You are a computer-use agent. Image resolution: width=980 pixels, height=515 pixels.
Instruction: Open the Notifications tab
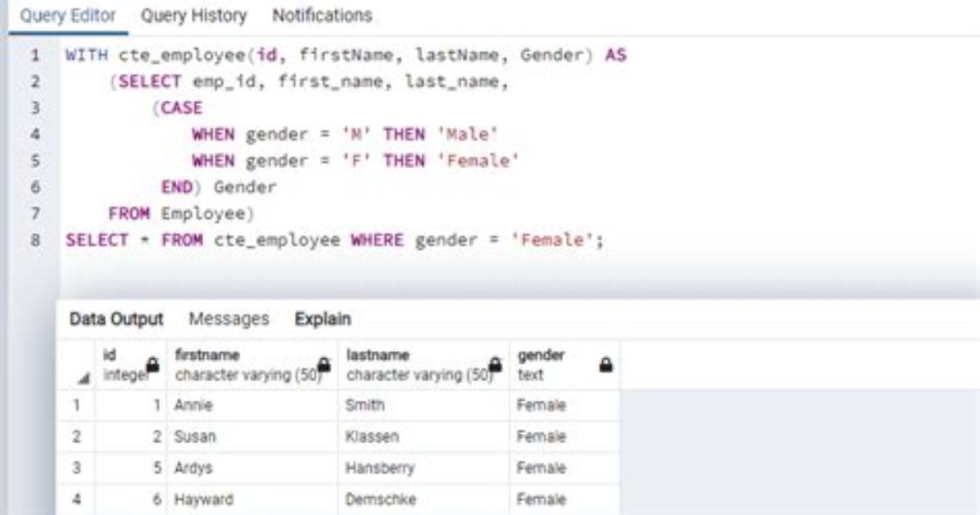[x=322, y=16]
